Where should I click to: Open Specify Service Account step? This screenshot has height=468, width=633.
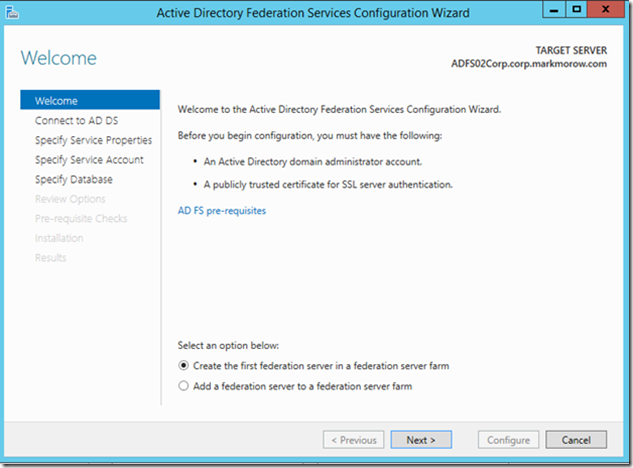89,160
